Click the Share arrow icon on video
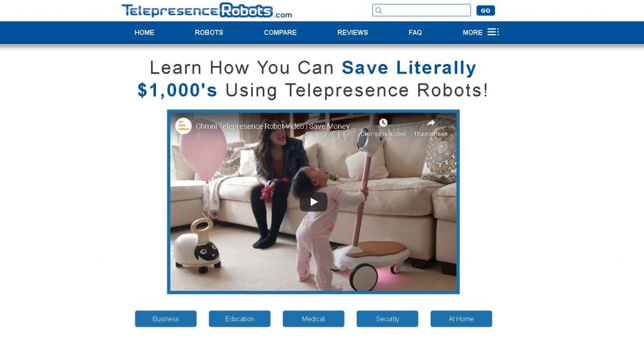This screenshot has height=343, width=644. (x=431, y=122)
